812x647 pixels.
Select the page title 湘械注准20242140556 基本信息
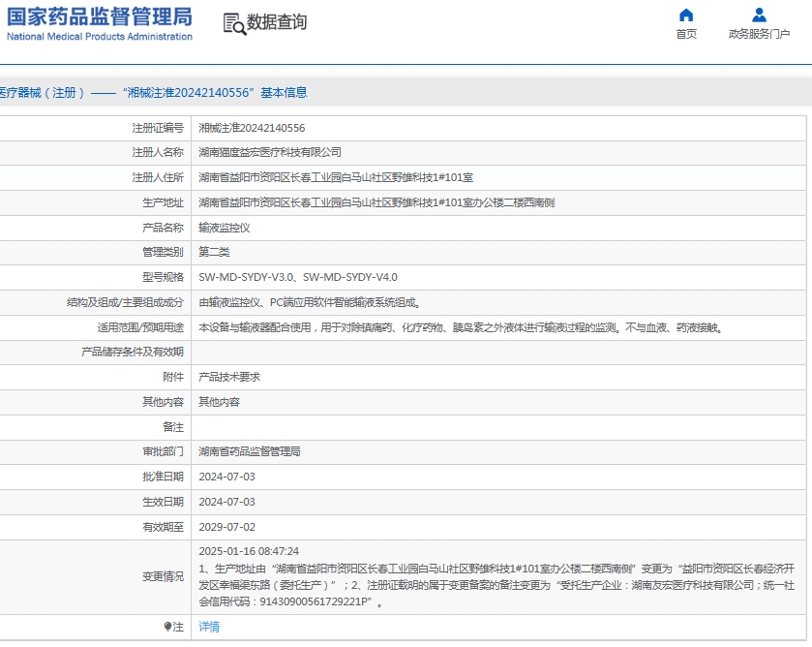215,93
